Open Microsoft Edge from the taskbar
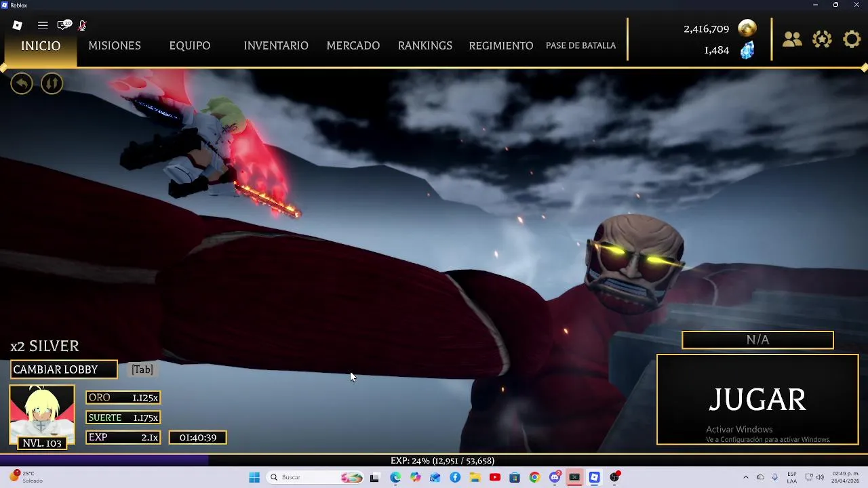The height and width of the screenshot is (488, 868). click(x=395, y=477)
